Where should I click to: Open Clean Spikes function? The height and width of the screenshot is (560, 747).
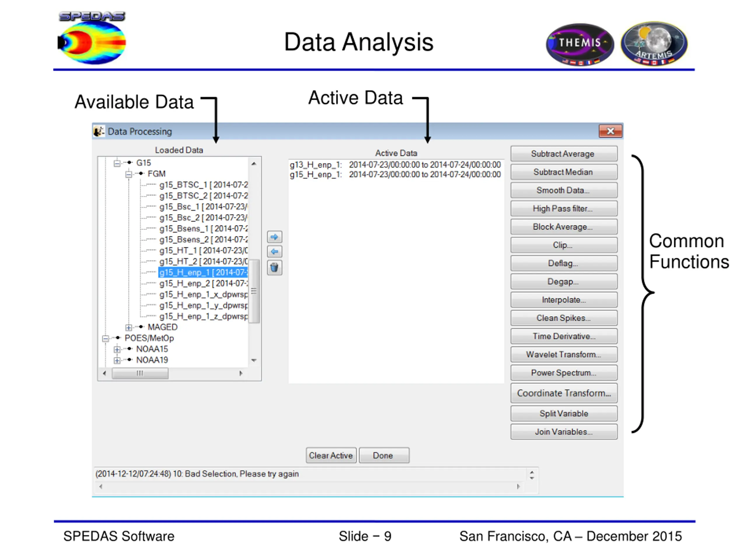click(564, 318)
